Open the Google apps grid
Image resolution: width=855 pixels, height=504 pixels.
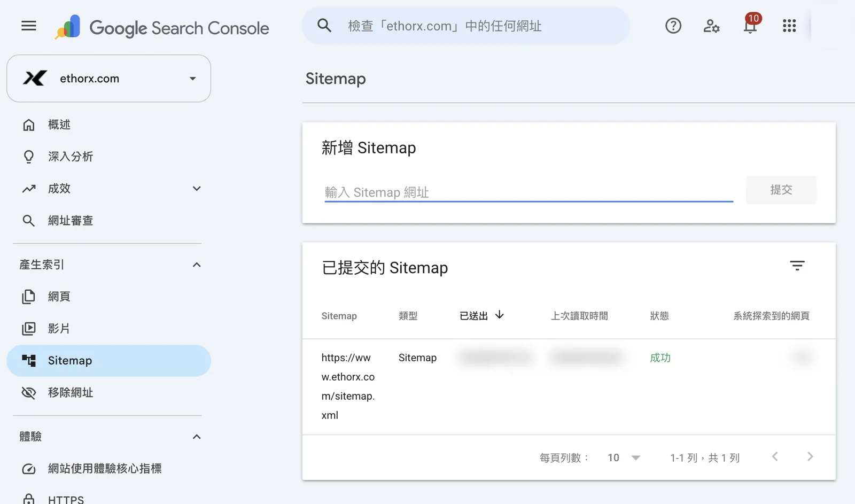[789, 26]
